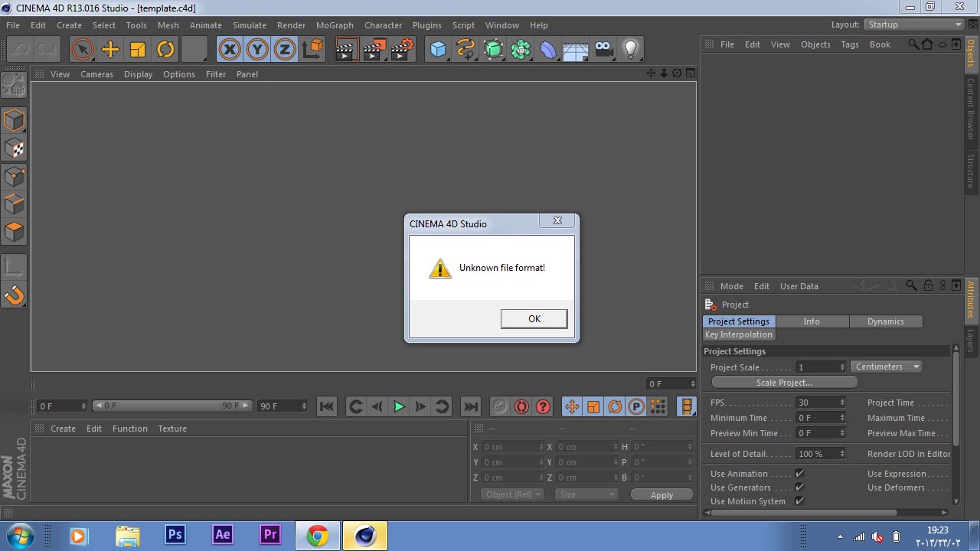The height and width of the screenshot is (551, 980).
Task: Toggle the Use Animation checkbox
Action: pyautogui.click(x=799, y=474)
